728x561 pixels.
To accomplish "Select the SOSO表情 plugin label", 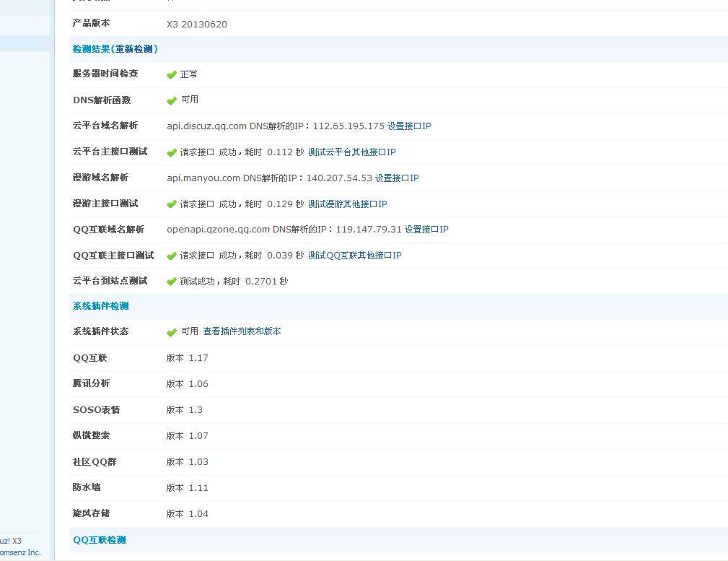I will pyautogui.click(x=97, y=410).
